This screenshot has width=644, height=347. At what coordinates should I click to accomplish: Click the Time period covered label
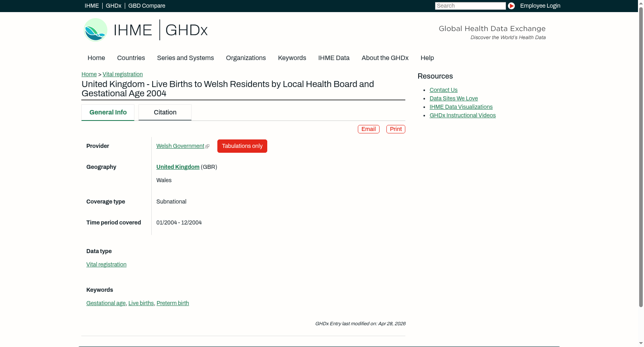(x=114, y=222)
